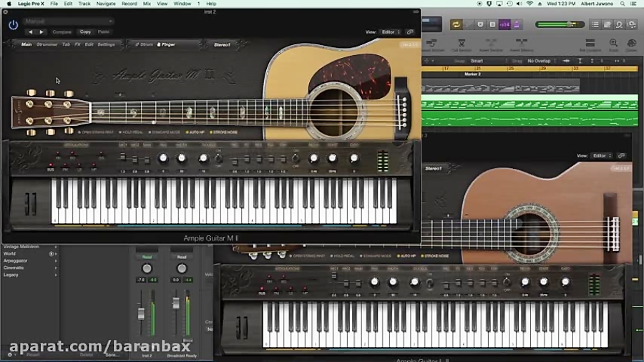Click the Paste button
The image size is (644, 362).
point(104,31)
